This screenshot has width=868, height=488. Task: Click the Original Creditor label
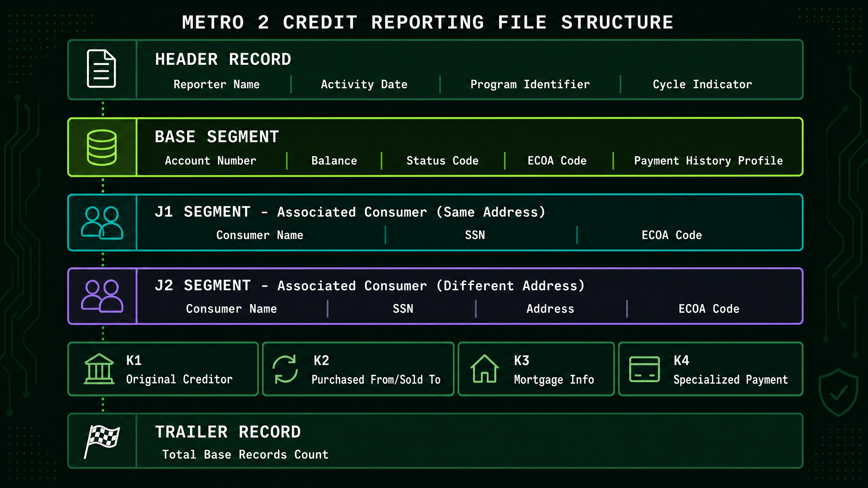pyautogui.click(x=179, y=380)
